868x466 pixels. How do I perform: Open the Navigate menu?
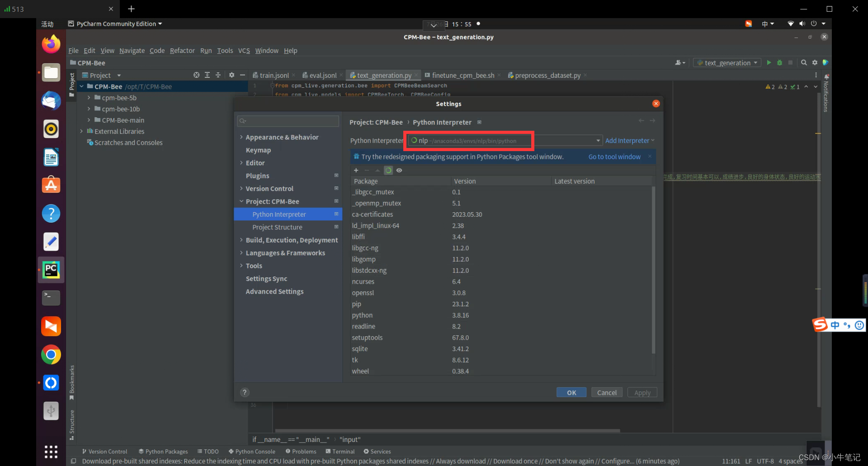132,51
